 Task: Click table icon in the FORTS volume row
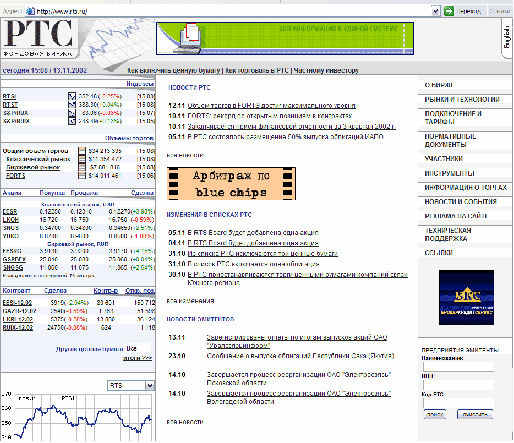(x=82, y=175)
